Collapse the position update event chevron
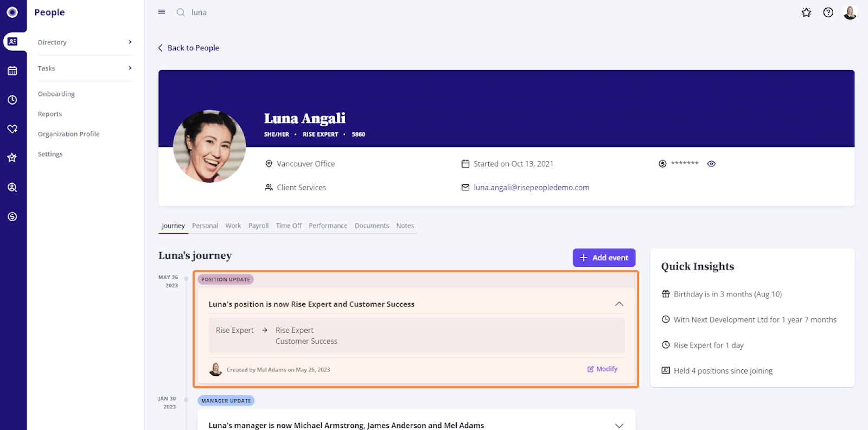The image size is (868, 430). click(x=619, y=304)
